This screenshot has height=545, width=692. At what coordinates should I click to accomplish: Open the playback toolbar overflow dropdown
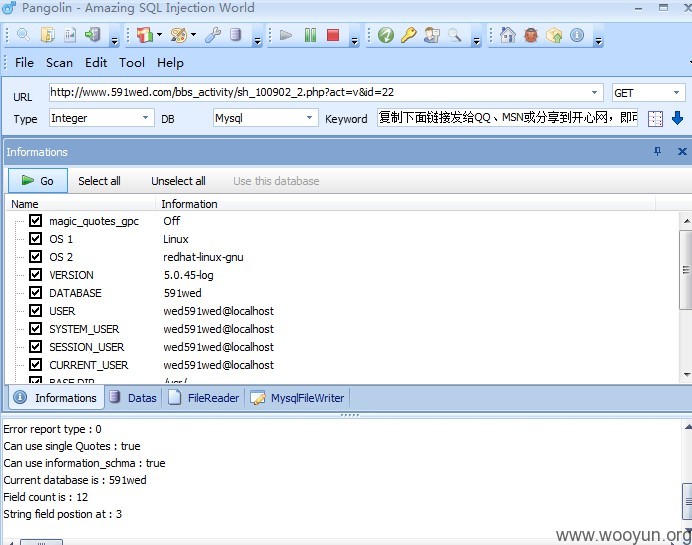(354, 41)
